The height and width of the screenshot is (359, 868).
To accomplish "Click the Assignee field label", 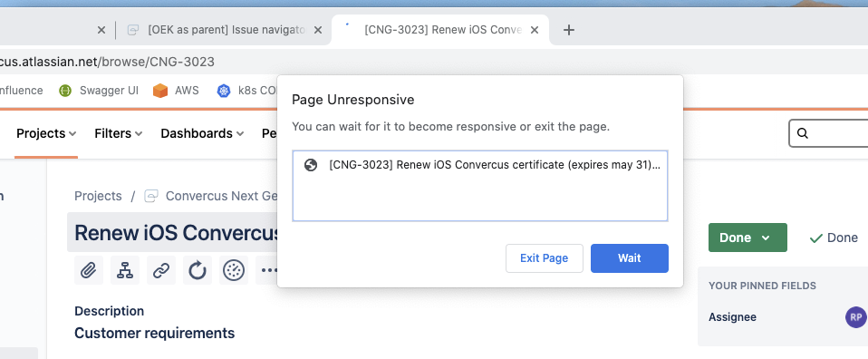I will (732, 317).
